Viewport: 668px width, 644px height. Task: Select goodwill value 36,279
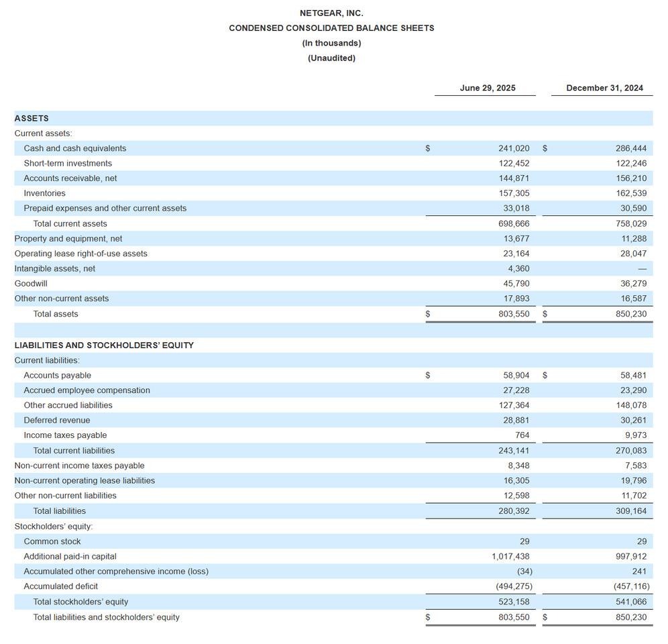tap(634, 284)
